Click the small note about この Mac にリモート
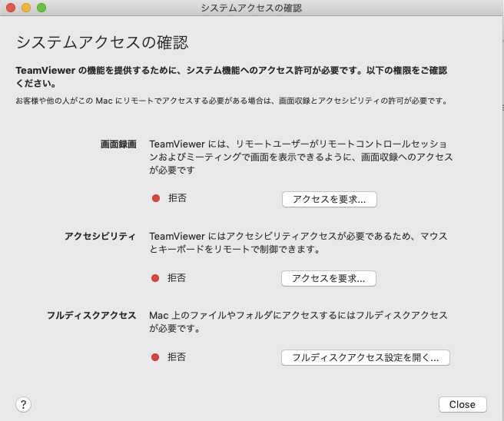This screenshot has height=421, width=504. tap(232, 101)
